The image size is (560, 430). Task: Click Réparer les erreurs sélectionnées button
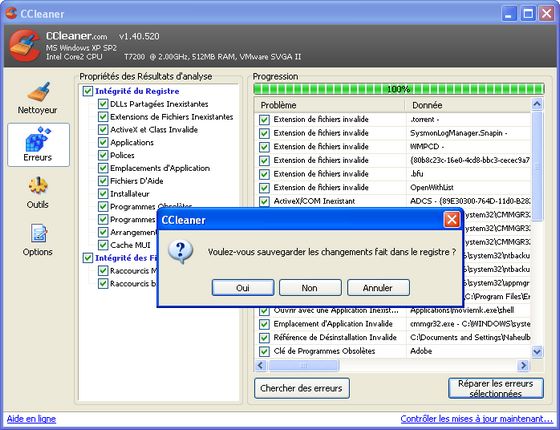[496, 388]
